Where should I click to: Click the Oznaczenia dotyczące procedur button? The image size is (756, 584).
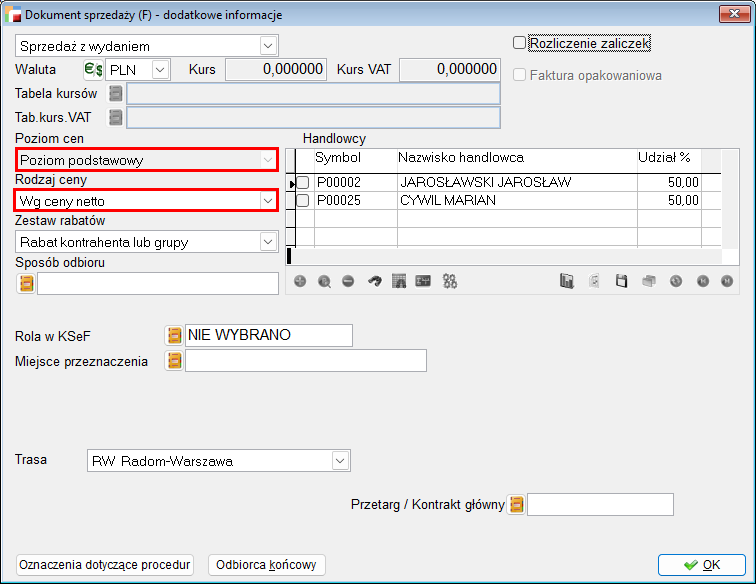click(x=105, y=565)
